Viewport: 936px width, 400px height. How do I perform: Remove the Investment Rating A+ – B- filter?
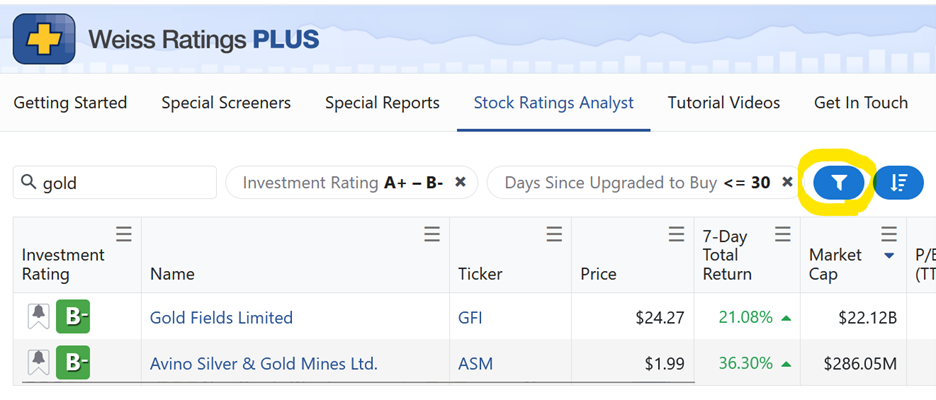460,182
